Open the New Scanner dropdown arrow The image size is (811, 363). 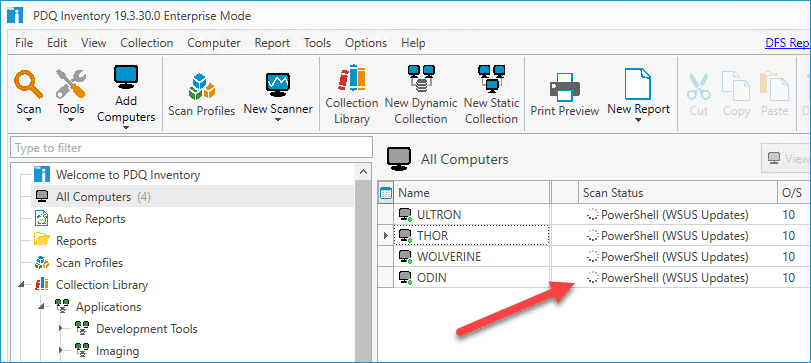coord(278,119)
